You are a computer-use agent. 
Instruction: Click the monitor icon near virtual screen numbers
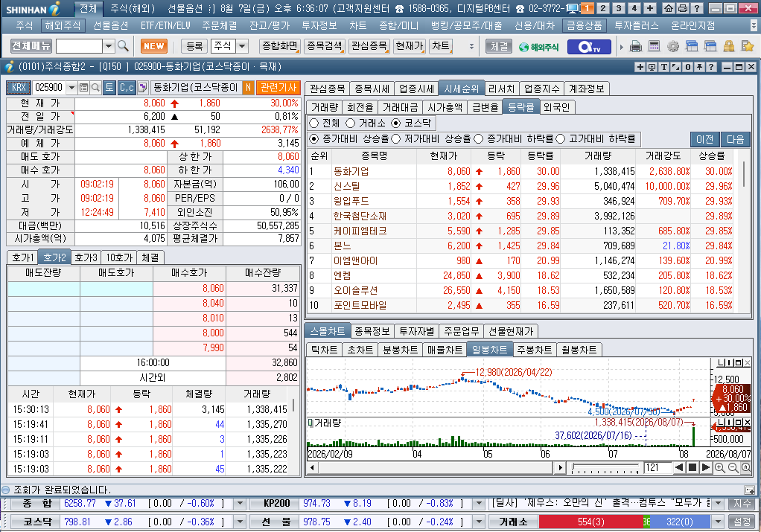pyautogui.click(x=573, y=8)
